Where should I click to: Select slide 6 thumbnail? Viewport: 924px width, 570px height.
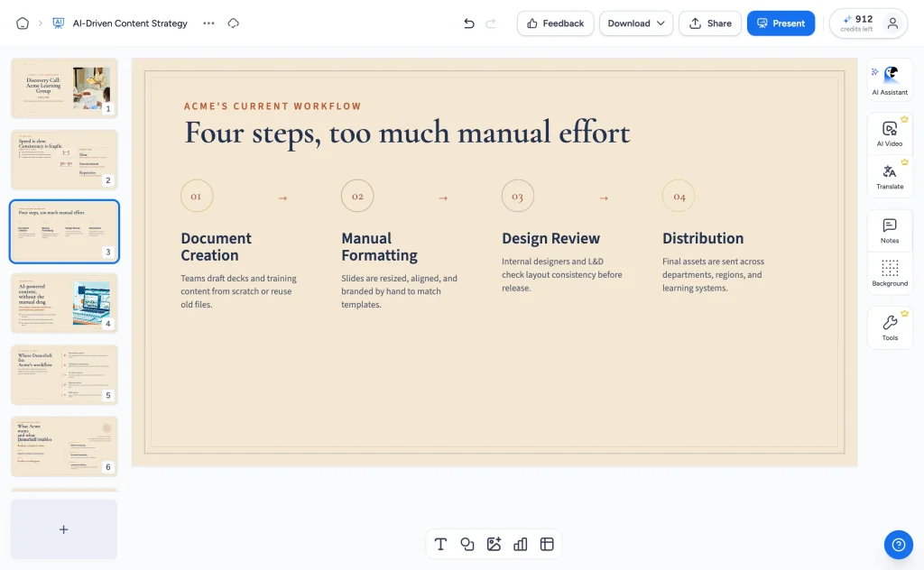pos(64,446)
